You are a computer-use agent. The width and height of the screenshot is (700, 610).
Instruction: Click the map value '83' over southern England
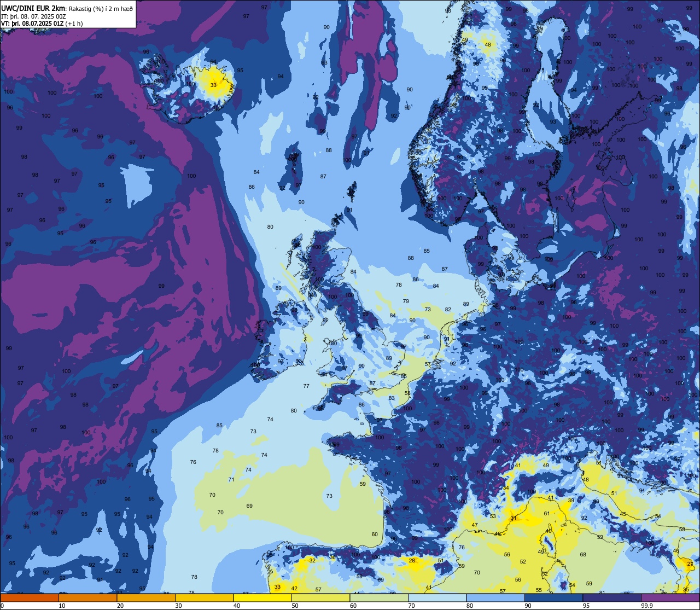pyautogui.click(x=392, y=398)
